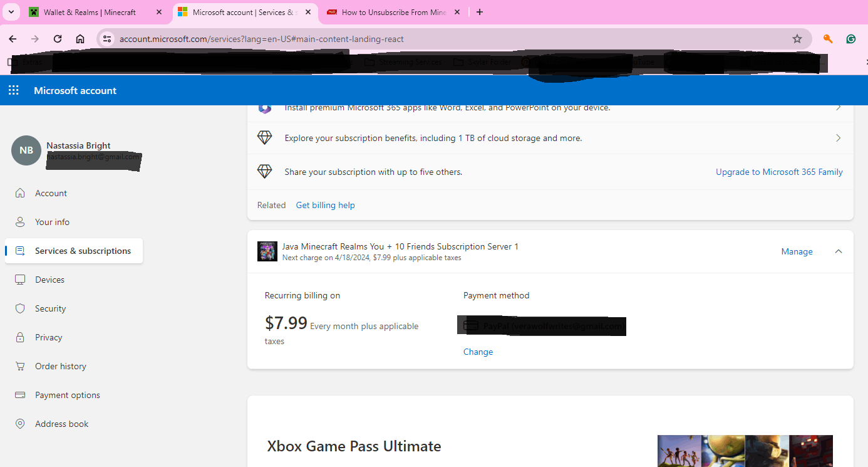
Task: Open Order history in sidebar
Action: [74, 366]
